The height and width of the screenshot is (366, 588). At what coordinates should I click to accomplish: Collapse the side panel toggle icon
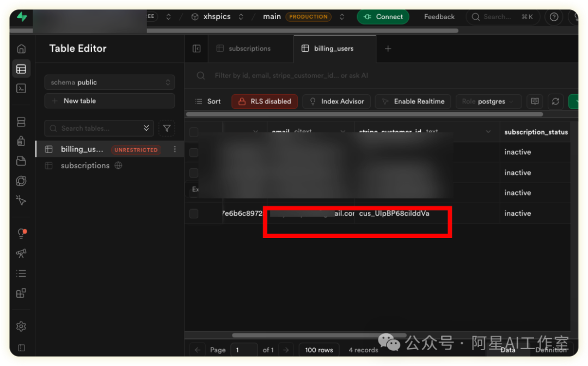197,48
